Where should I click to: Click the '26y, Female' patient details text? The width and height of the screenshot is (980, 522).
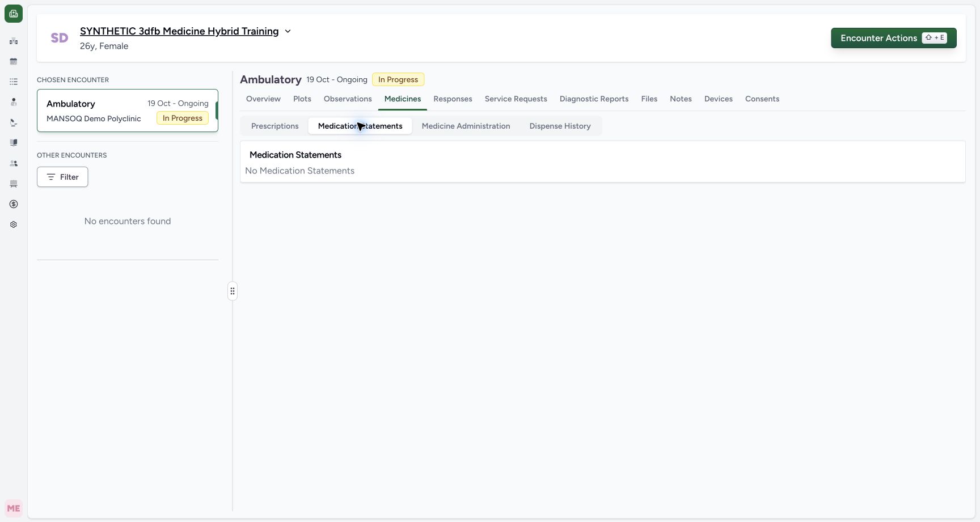pyautogui.click(x=104, y=46)
